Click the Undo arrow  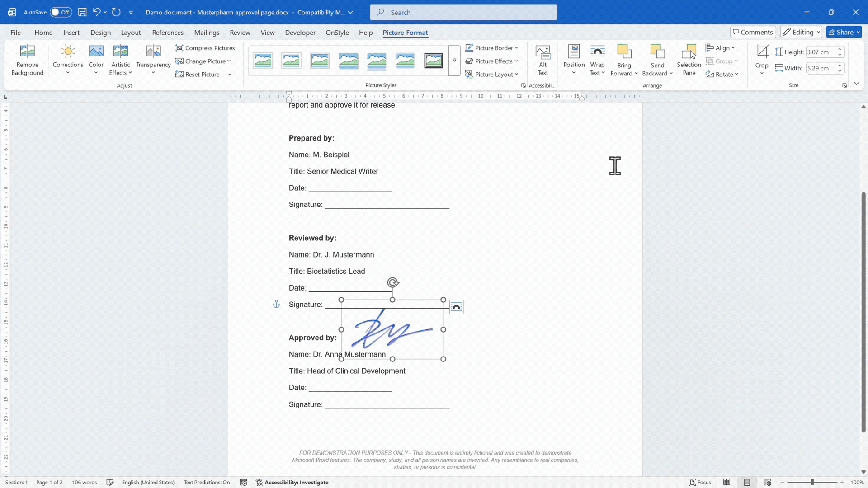96,12
